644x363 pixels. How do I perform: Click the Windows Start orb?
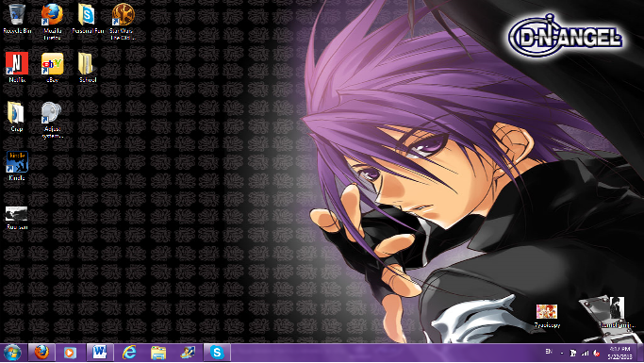12,353
